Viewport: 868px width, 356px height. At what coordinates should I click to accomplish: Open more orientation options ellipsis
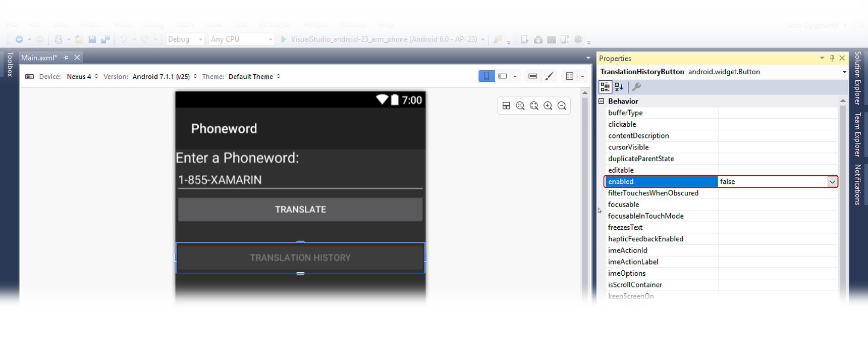point(516,76)
